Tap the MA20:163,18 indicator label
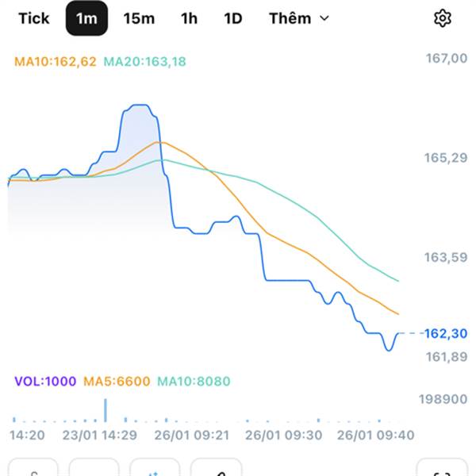The image size is (476, 476). tap(145, 60)
